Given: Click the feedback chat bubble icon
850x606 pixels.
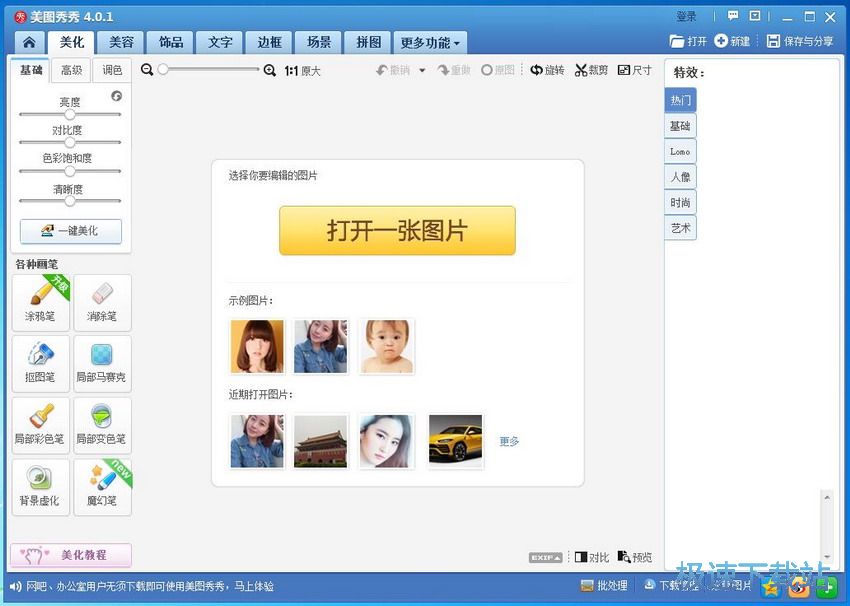Looking at the screenshot, I should pos(733,16).
